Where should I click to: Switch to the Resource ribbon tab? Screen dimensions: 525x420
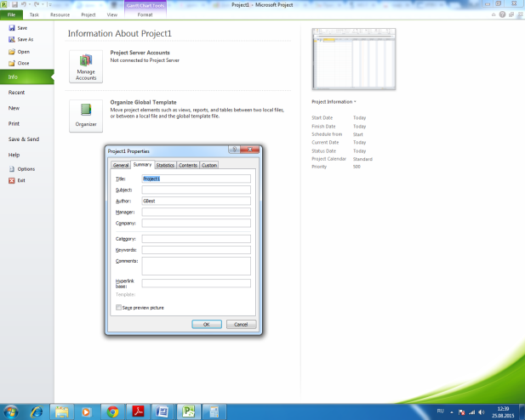click(60, 14)
